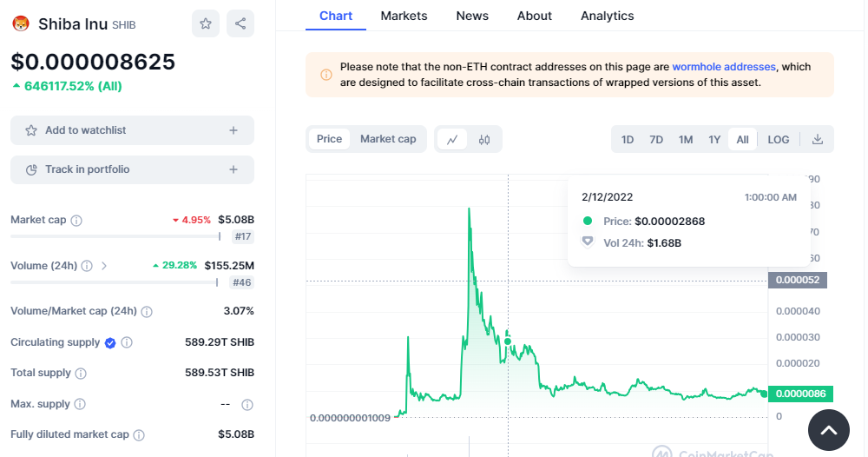Select 1D time range

click(x=628, y=140)
